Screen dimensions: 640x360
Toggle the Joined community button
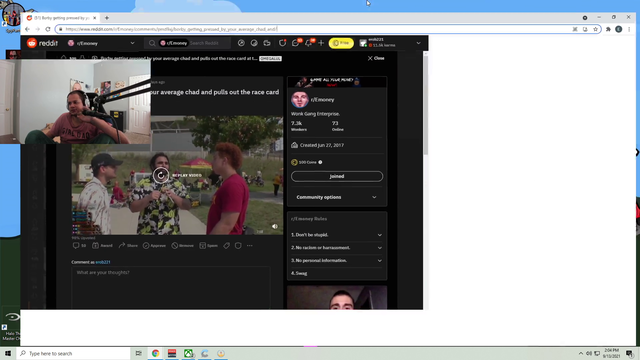(x=337, y=176)
